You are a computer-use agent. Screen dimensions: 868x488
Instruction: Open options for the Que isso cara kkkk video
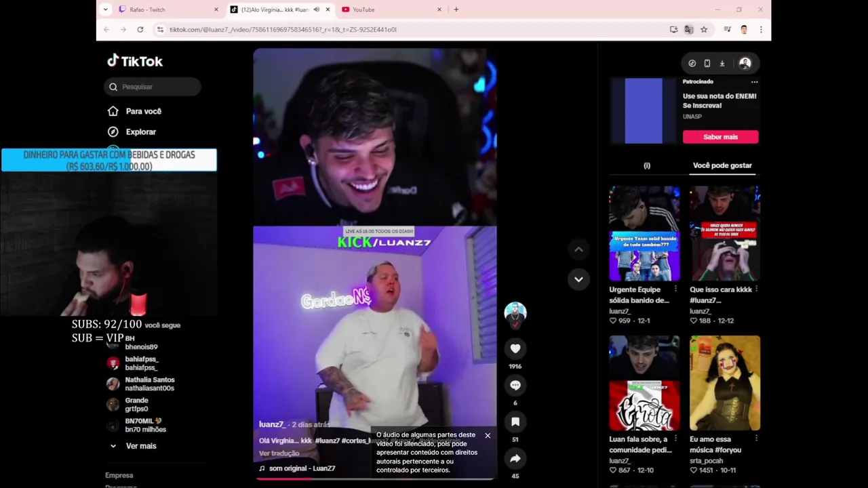tap(756, 289)
